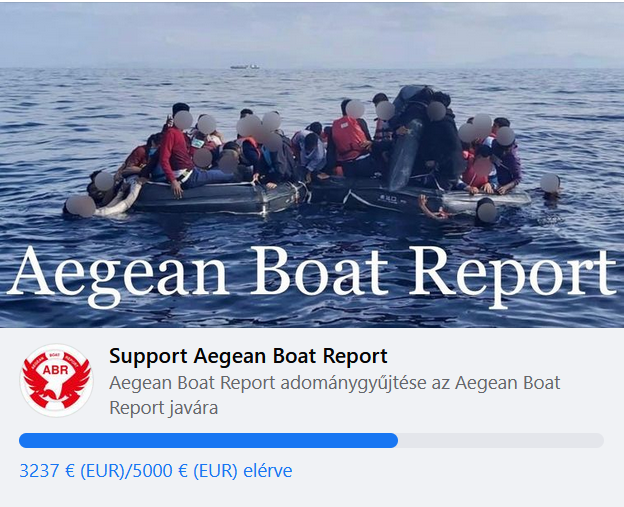Click the '3237 € (EUR)' raised amount
Viewport: 624px width, 507px height.
[x=72, y=471]
